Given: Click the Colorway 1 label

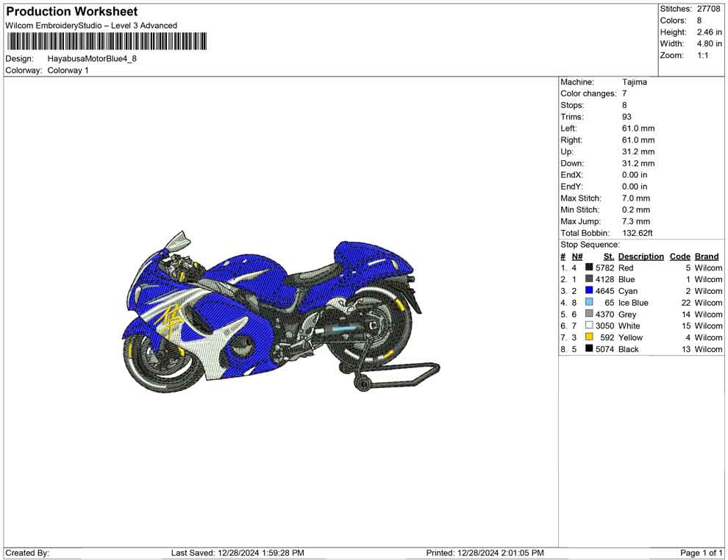Looking at the screenshot, I should click(x=68, y=71).
